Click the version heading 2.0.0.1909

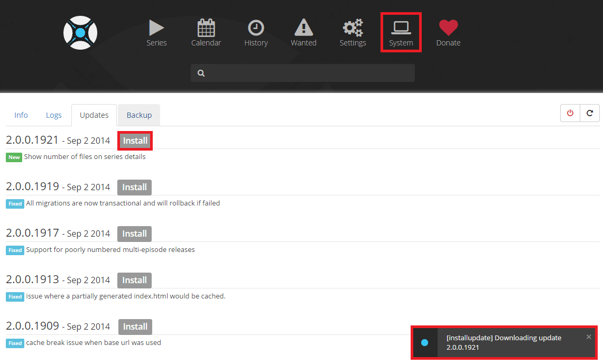(x=32, y=326)
